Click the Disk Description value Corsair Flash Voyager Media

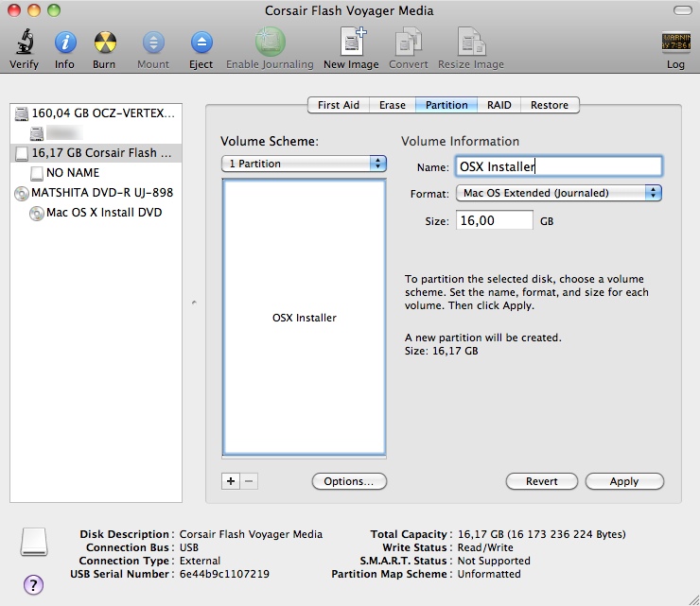coord(251,534)
